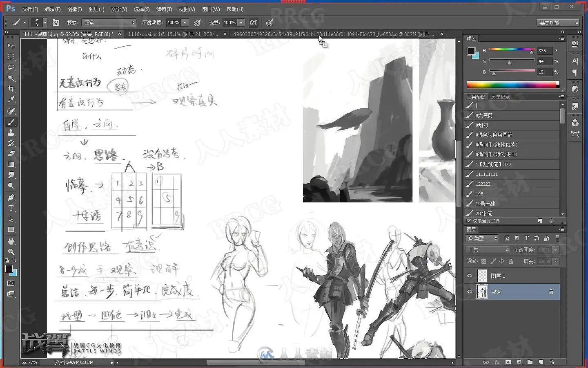
Task: Open the 不透明度 dropdown in options bar
Action: coord(185,22)
